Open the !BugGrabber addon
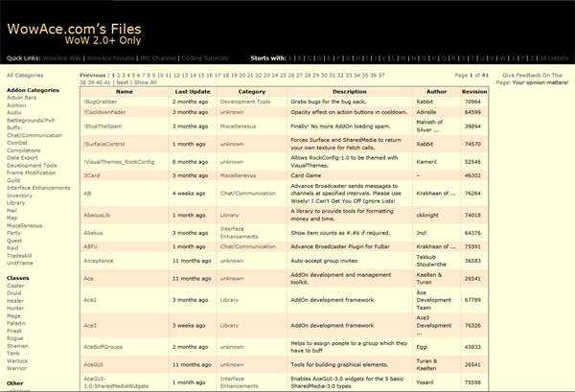Viewport: 575px width, 392px height. [x=101, y=102]
